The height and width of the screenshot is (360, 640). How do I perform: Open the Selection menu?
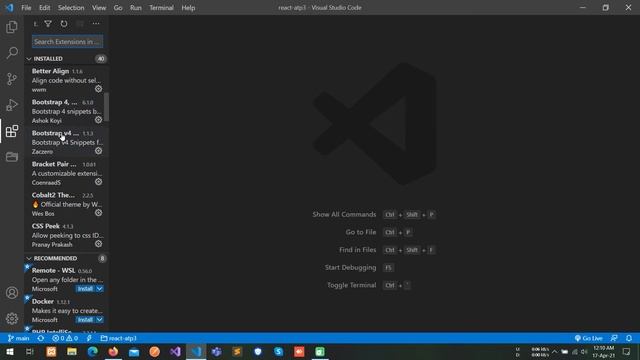pos(71,8)
